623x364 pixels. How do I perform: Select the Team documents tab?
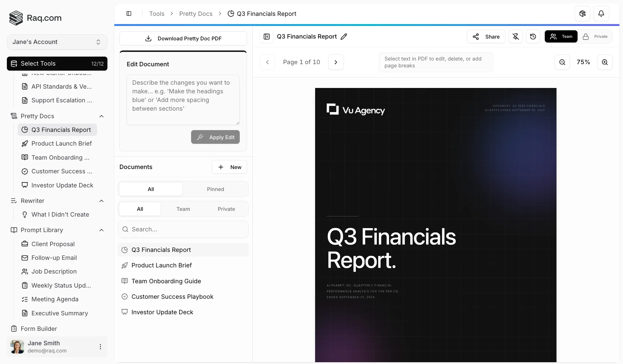tap(183, 209)
